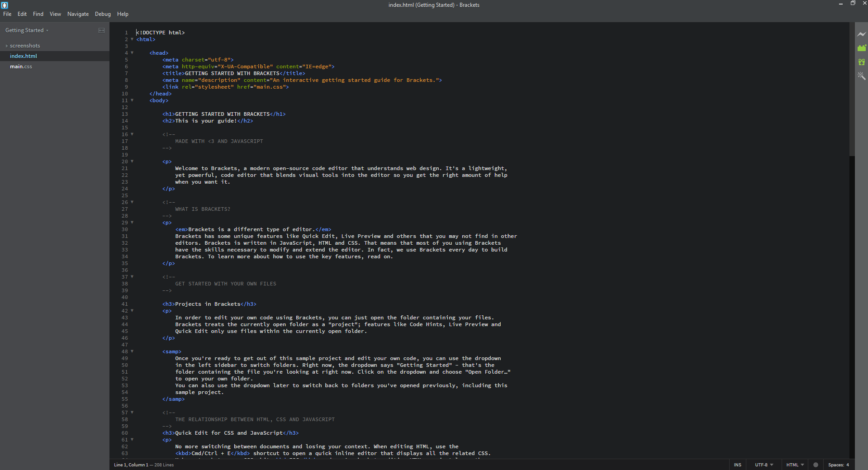Image resolution: width=868 pixels, height=470 pixels.
Task: Fold the samp block arrow on line 48
Action: [132, 351]
